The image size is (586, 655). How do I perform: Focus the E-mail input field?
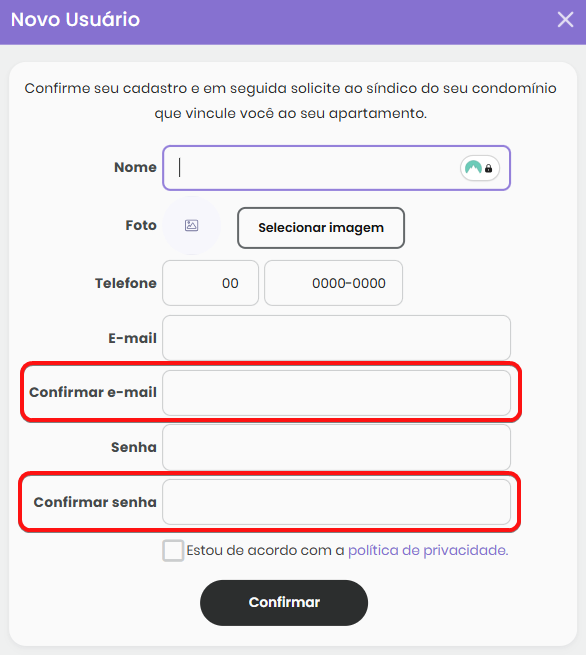336,338
